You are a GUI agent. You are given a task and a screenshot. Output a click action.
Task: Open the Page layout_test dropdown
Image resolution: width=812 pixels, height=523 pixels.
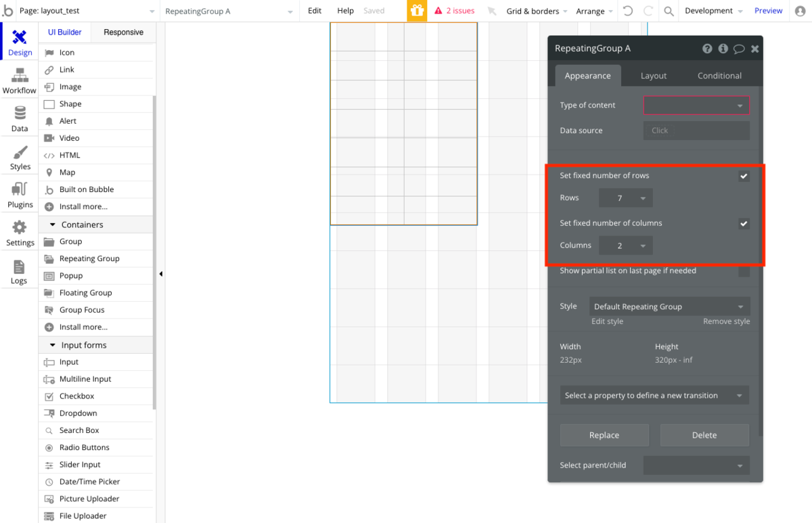(x=88, y=11)
